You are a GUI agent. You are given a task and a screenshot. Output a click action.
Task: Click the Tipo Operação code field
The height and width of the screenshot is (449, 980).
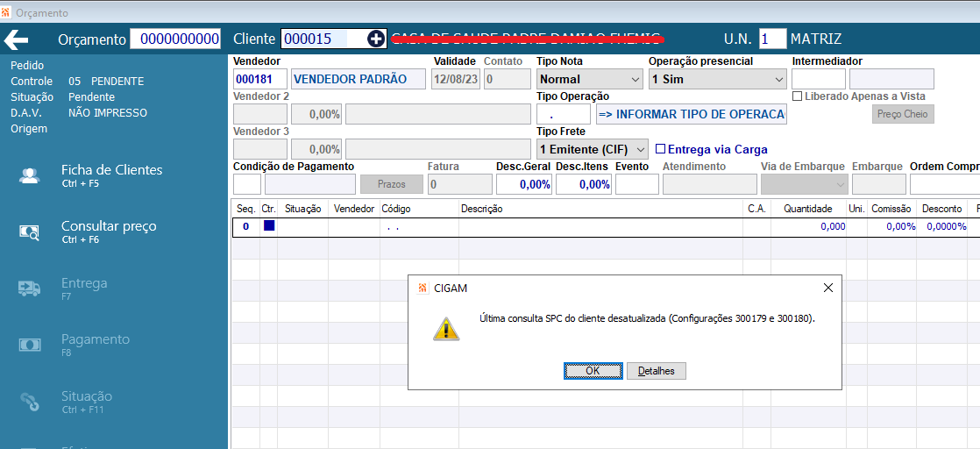tap(563, 114)
